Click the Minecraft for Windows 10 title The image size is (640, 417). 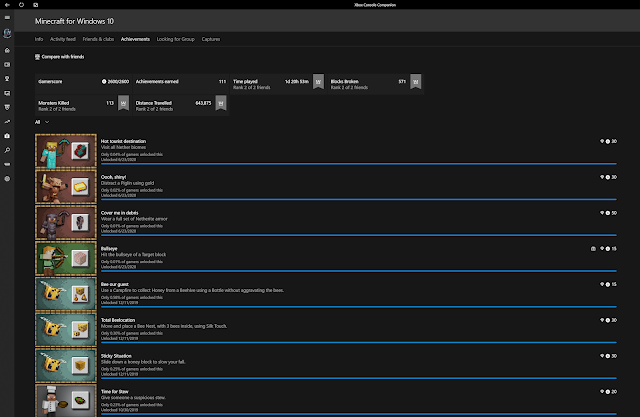coord(74,21)
